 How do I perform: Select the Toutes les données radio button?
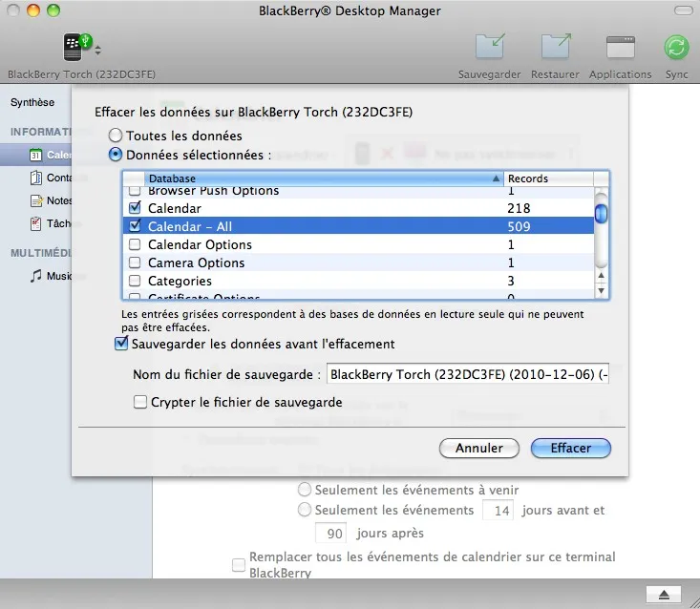click(116, 136)
